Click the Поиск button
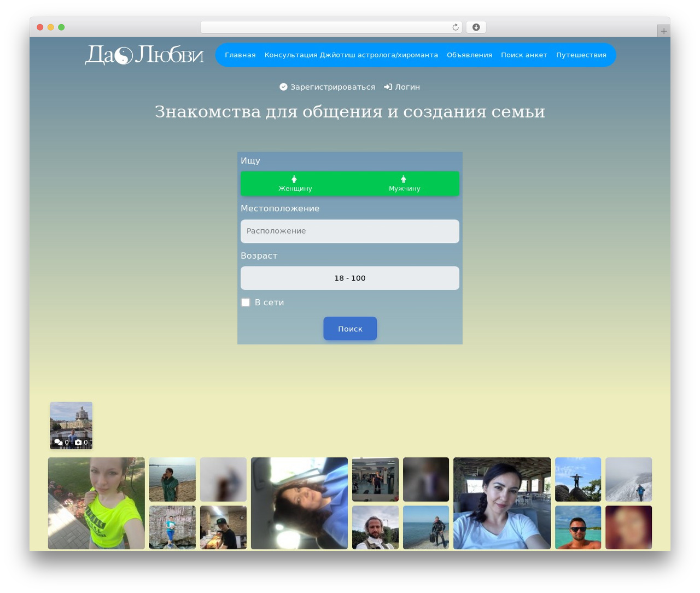 (x=350, y=329)
